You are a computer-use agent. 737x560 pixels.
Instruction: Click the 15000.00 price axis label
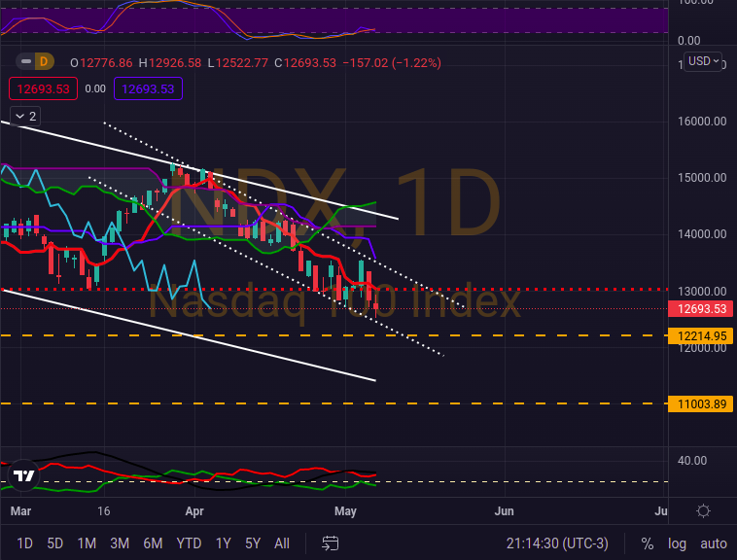pyautogui.click(x=702, y=178)
